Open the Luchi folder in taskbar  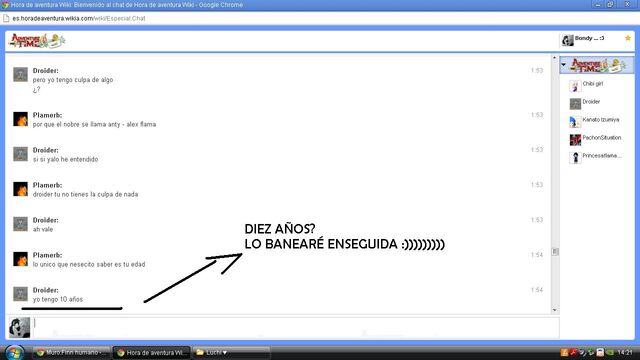231,353
